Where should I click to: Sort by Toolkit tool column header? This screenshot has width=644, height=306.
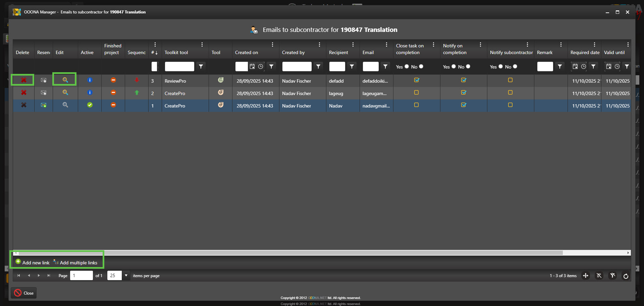[176, 53]
